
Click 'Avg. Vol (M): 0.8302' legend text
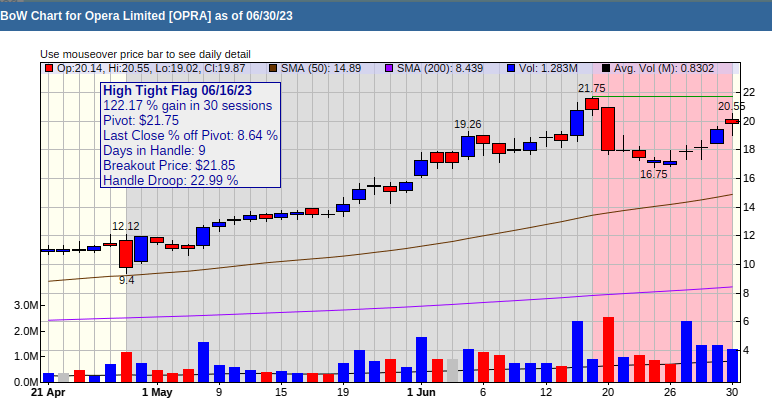(x=664, y=68)
